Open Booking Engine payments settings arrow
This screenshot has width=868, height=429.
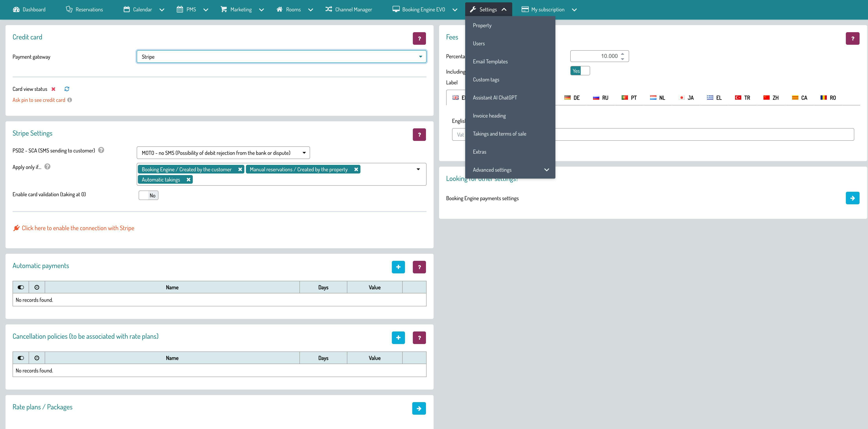(852, 198)
